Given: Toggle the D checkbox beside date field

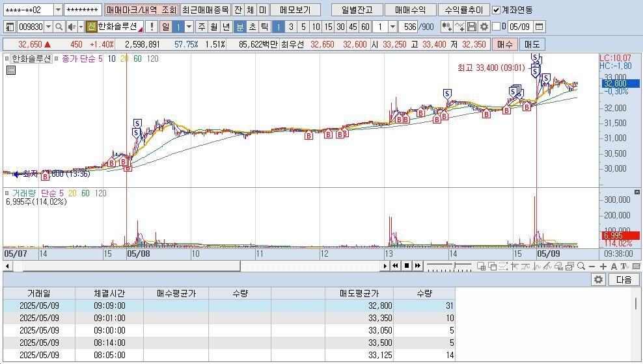Looking at the screenshot, I should click(x=496, y=27).
